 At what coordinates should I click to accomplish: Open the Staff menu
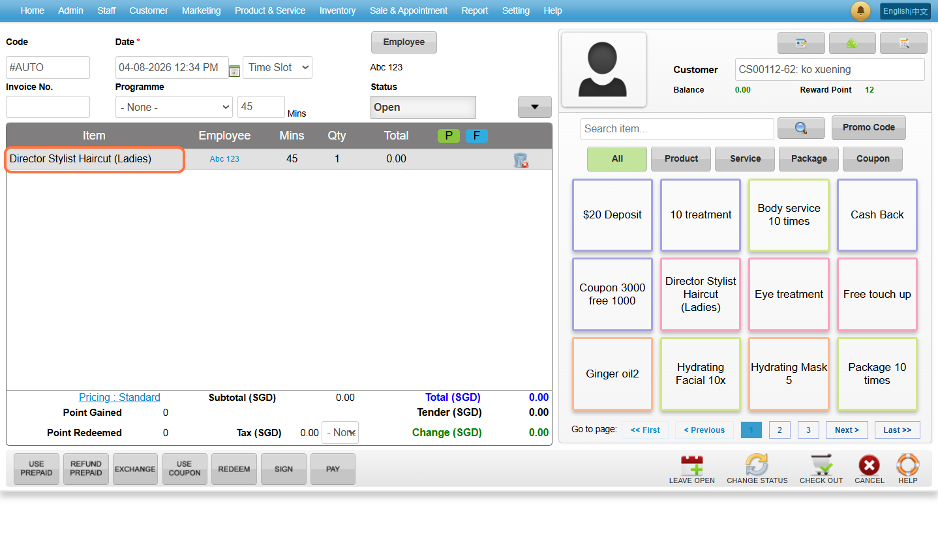pos(106,10)
